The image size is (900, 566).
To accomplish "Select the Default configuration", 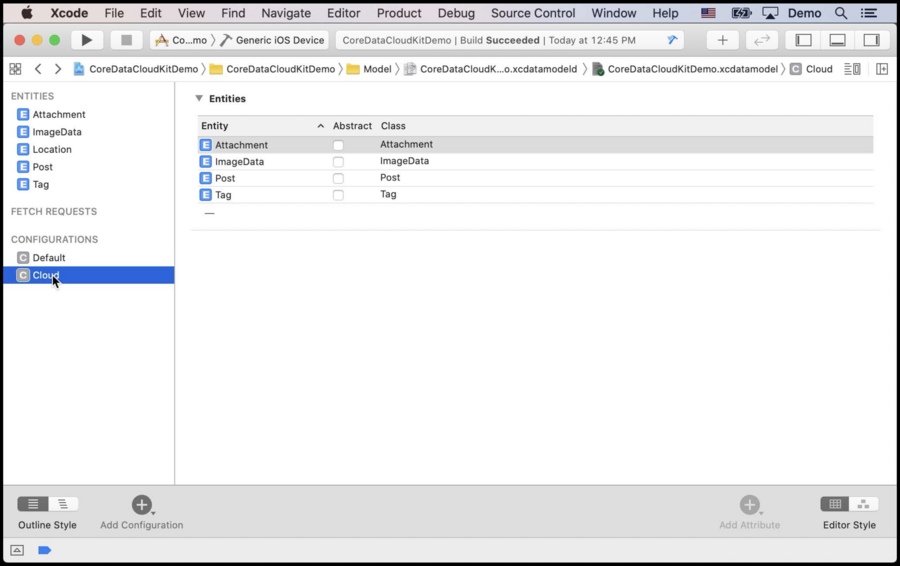I will 88,258.
